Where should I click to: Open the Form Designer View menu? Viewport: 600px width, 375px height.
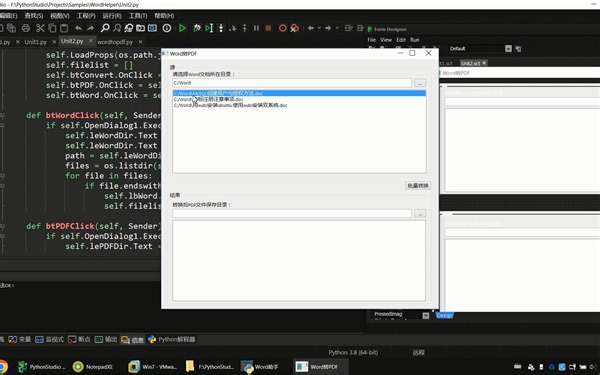pyautogui.click(x=386, y=40)
